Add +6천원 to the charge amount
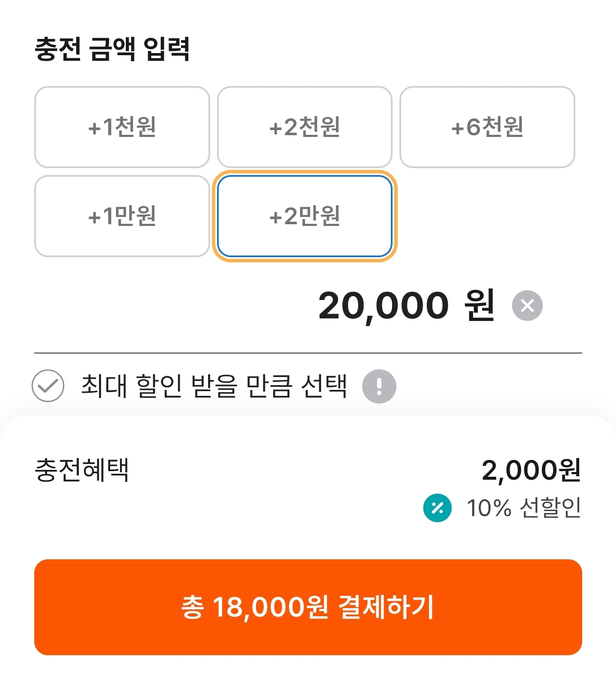 pyautogui.click(x=487, y=127)
